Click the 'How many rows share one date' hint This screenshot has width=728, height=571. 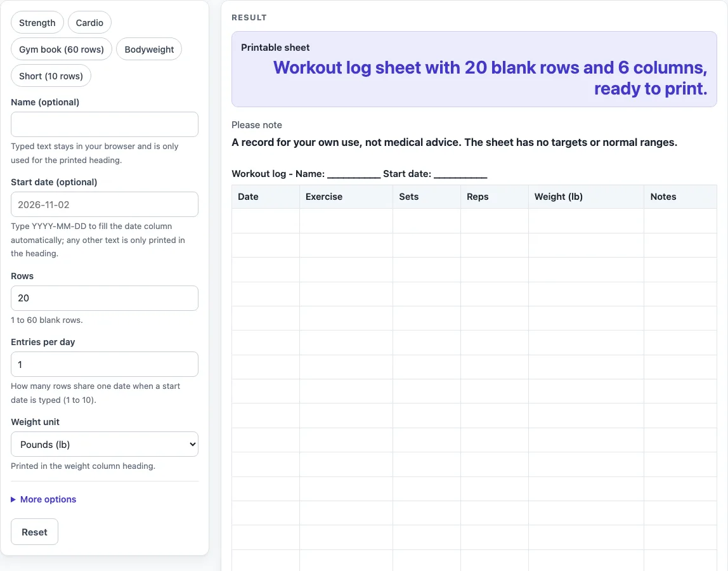(96, 393)
